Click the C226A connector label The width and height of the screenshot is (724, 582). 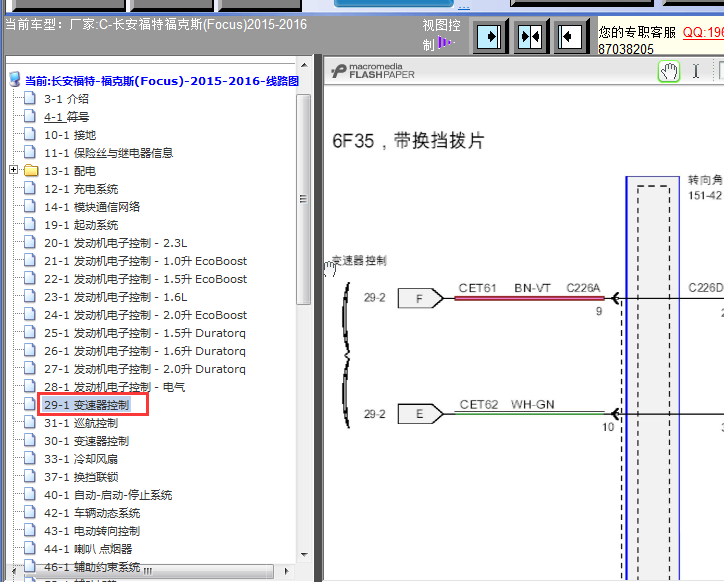coord(583,288)
